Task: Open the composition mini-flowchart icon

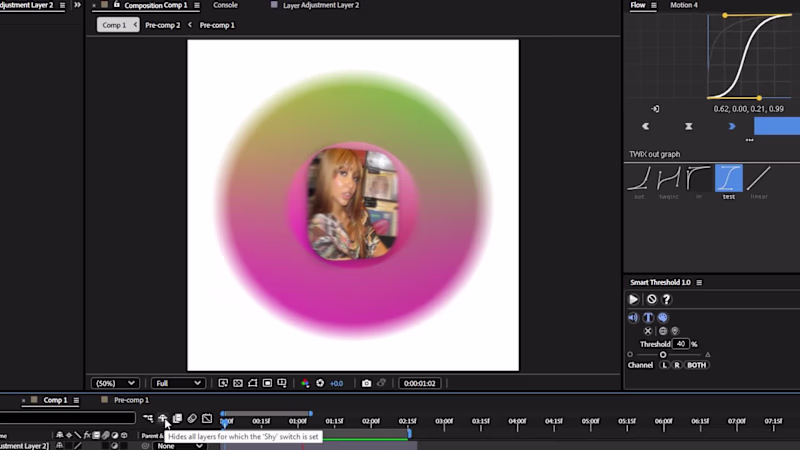Action: pyautogui.click(x=148, y=418)
